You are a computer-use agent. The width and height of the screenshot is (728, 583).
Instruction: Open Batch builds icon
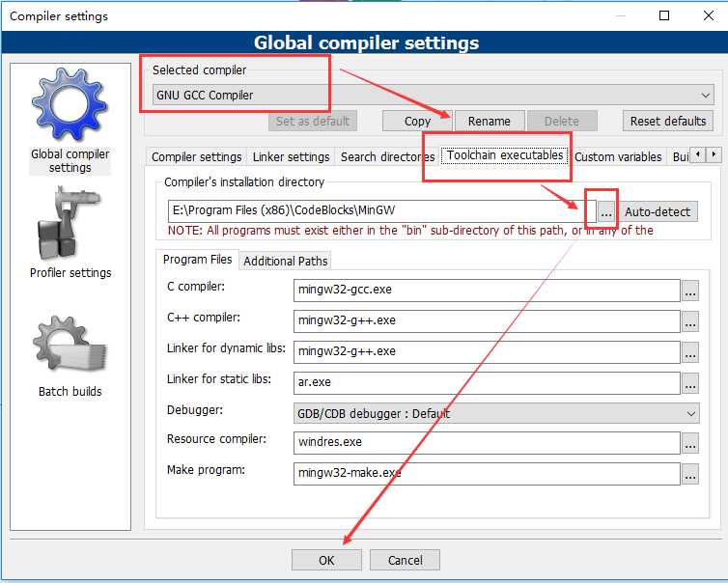[x=70, y=346]
